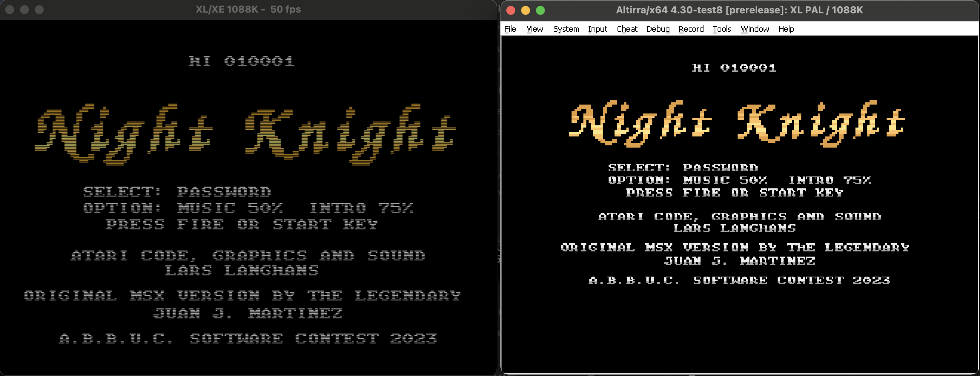
Task: Open the Debug menu
Action: [658, 29]
